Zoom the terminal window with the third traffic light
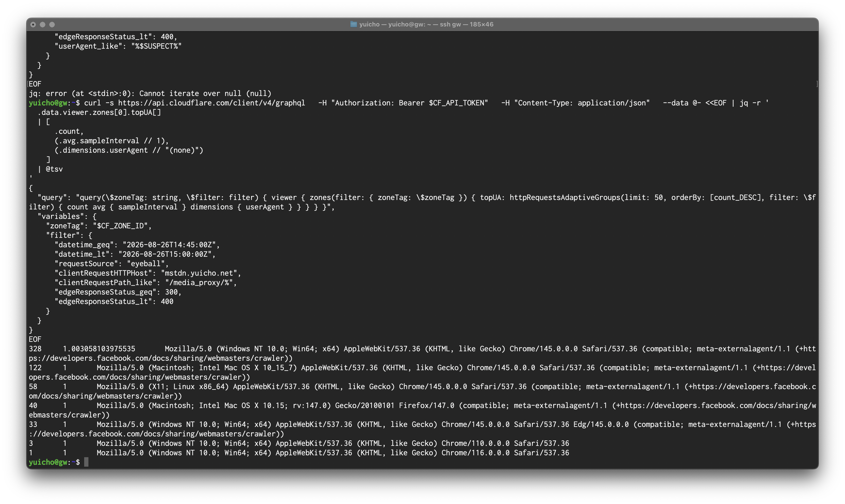 52,24
